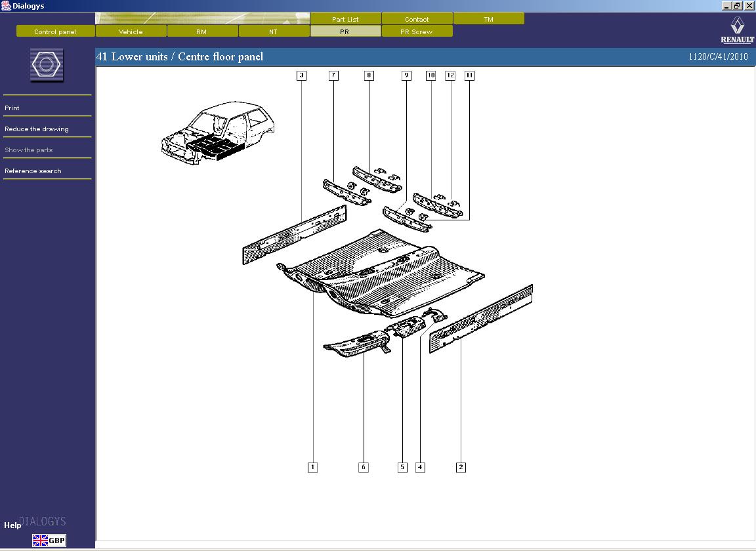Close the Dialogys window
The image size is (756, 551).
749,6
